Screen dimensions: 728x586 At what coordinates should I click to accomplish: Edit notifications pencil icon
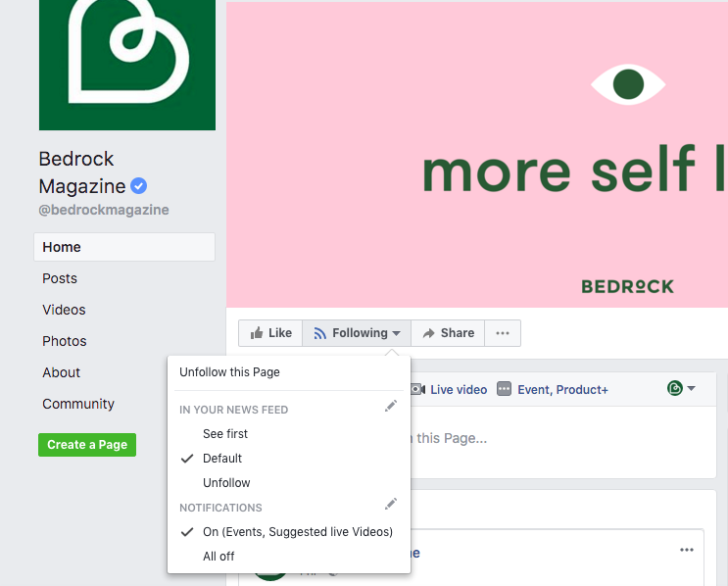pyautogui.click(x=391, y=505)
